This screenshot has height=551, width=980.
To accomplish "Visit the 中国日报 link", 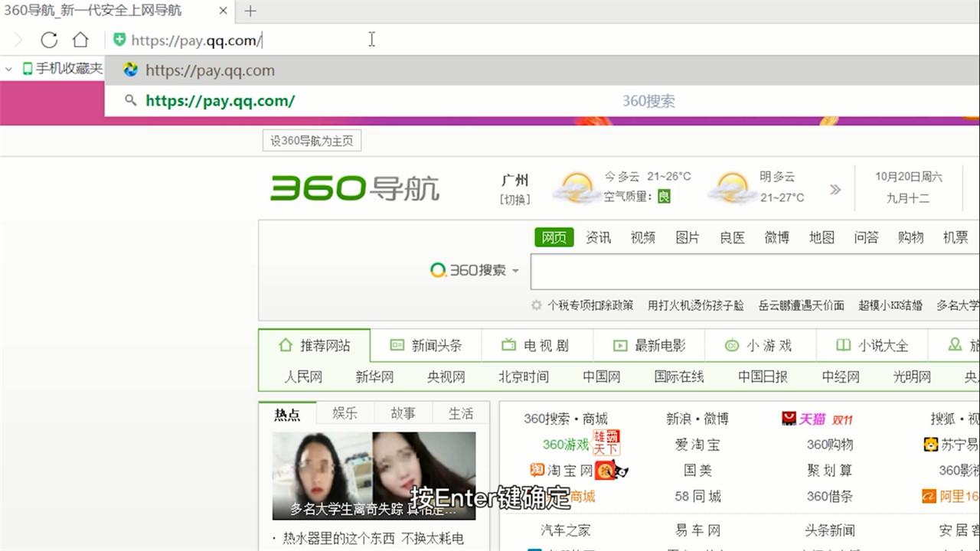I will 763,377.
